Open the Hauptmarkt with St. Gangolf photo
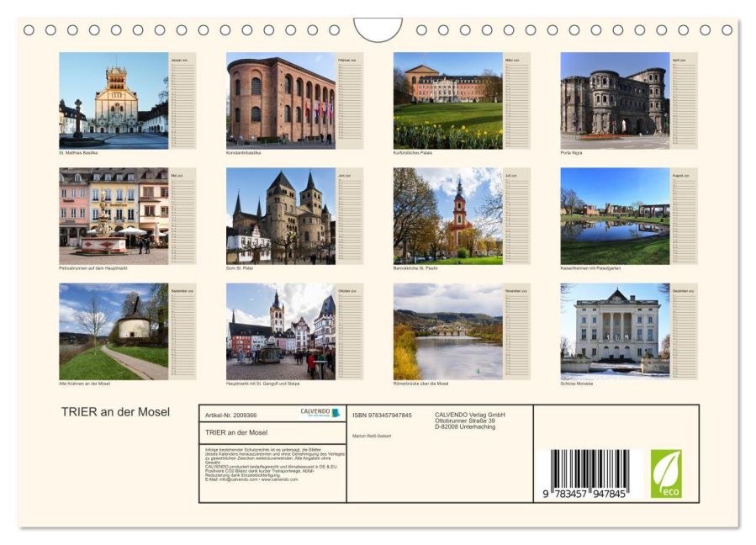 (x=281, y=331)
